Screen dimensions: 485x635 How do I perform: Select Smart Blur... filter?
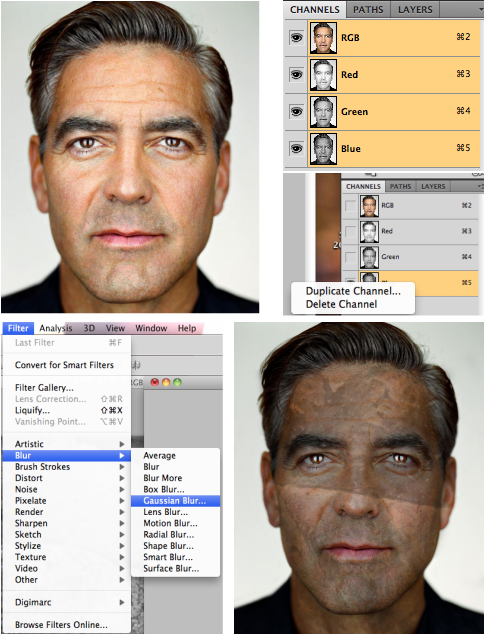click(175, 557)
